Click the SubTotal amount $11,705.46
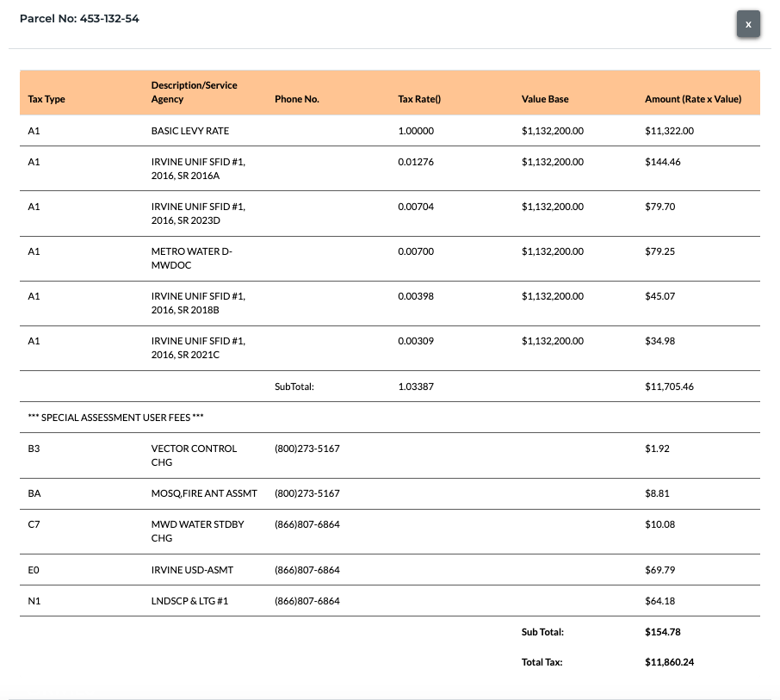 click(669, 386)
